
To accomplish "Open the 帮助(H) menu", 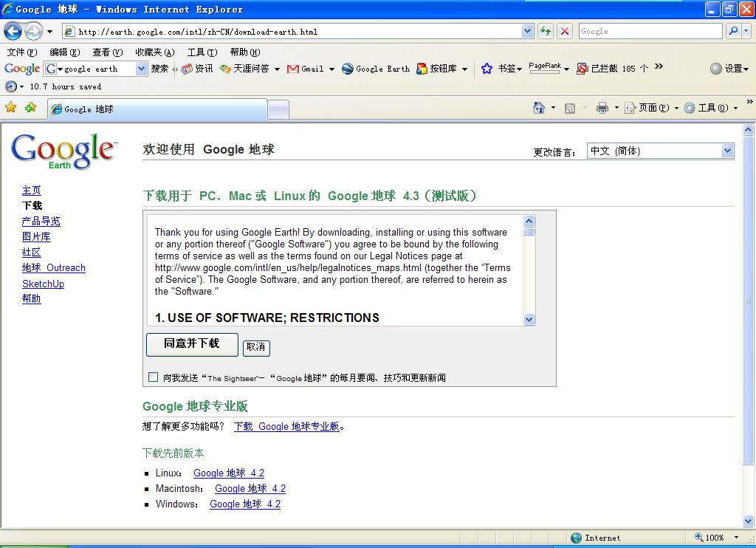I will [245, 52].
